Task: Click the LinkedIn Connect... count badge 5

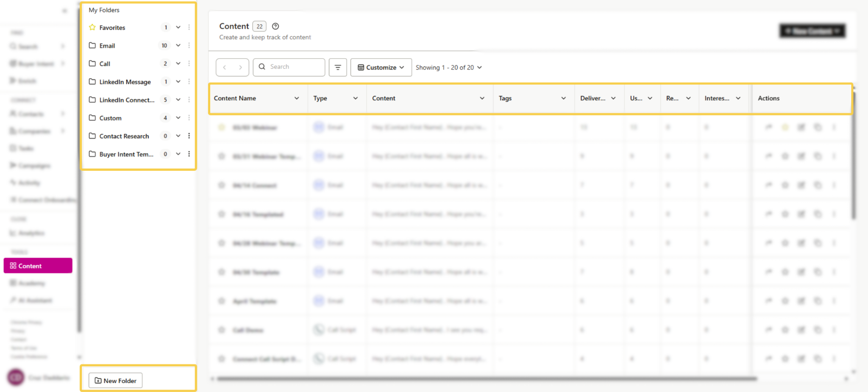Action: (x=165, y=100)
